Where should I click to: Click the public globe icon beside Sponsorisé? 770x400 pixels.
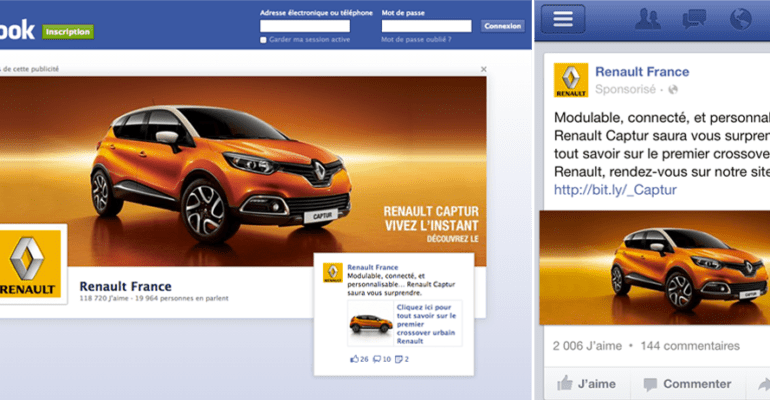click(673, 89)
